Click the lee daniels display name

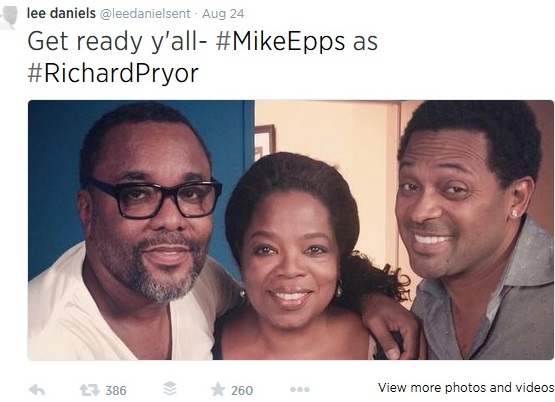click(x=61, y=13)
